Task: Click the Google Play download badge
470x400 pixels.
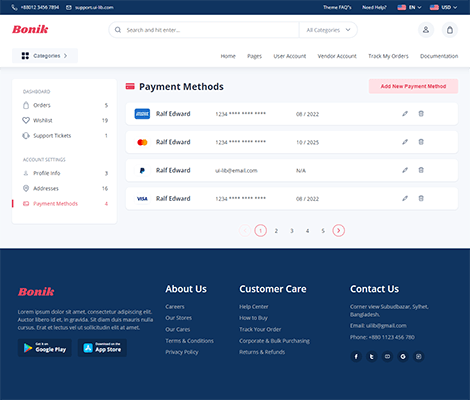Action: click(x=45, y=348)
